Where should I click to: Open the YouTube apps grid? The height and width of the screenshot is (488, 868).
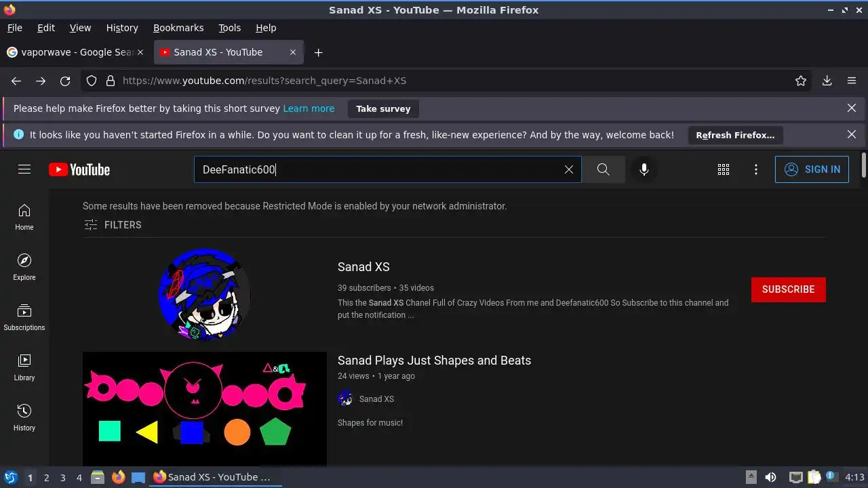click(x=724, y=169)
